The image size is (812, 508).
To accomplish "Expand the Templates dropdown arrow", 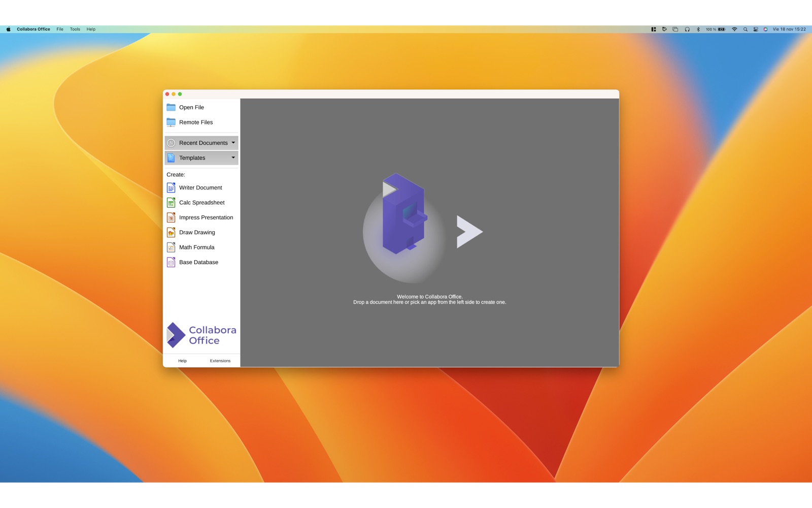I will [233, 157].
